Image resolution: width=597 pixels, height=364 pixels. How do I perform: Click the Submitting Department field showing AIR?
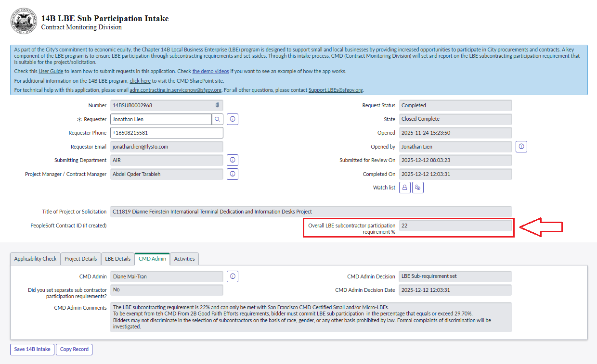167,160
